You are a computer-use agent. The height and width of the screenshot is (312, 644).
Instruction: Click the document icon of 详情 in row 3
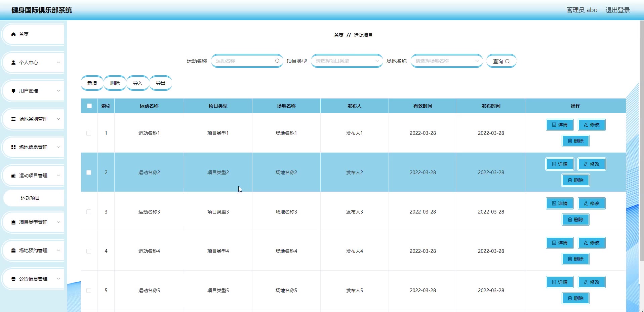(554, 203)
